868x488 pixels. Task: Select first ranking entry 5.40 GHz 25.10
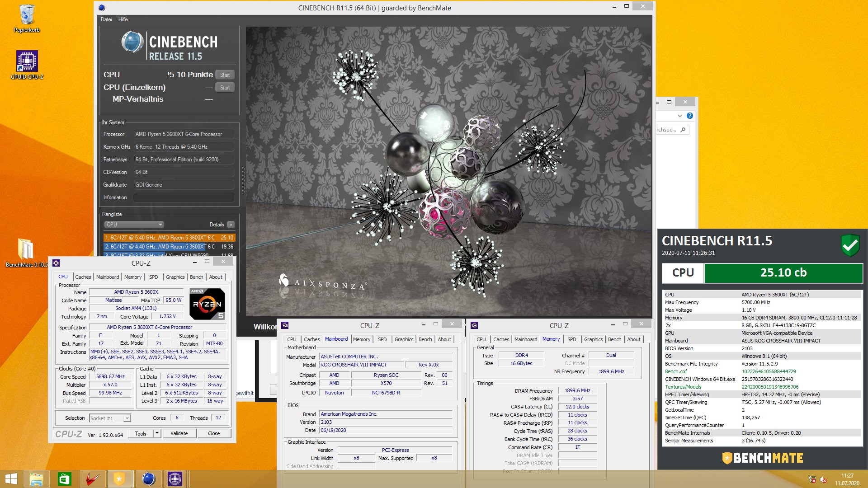point(169,238)
